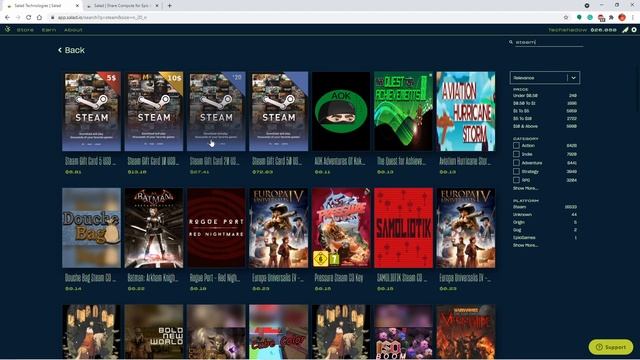Viewport: 640px width, 360px height.
Task: Click the green Support button
Action: click(x=611, y=347)
